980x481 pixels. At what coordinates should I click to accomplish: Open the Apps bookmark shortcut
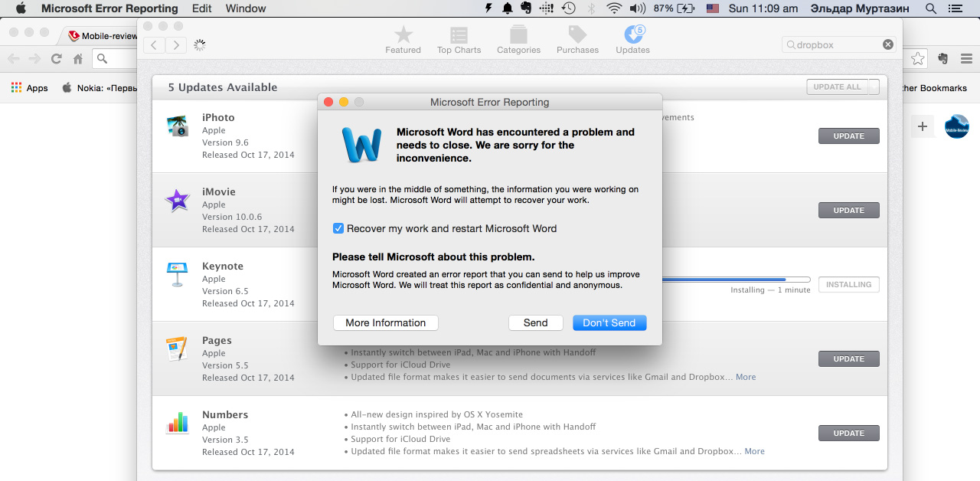click(30, 88)
